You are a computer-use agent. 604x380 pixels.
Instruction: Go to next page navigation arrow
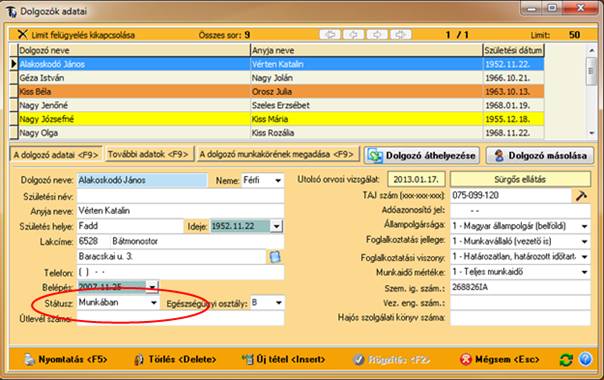[377, 35]
